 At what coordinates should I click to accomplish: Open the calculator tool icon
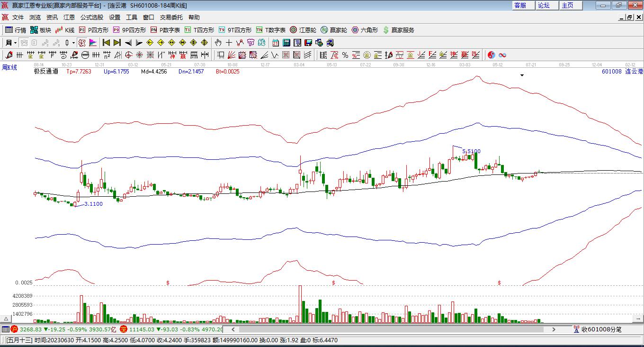(286, 43)
